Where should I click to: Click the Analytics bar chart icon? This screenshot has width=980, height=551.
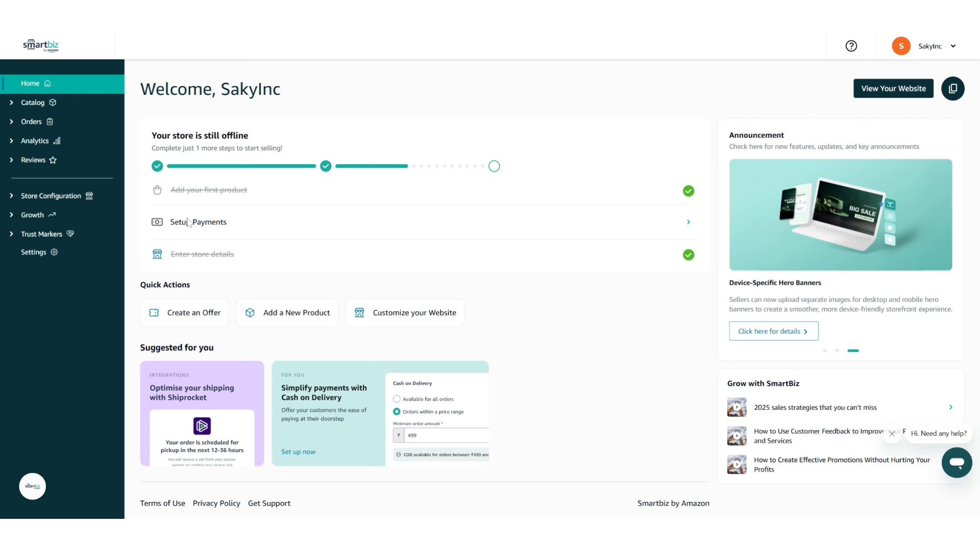[x=57, y=141]
